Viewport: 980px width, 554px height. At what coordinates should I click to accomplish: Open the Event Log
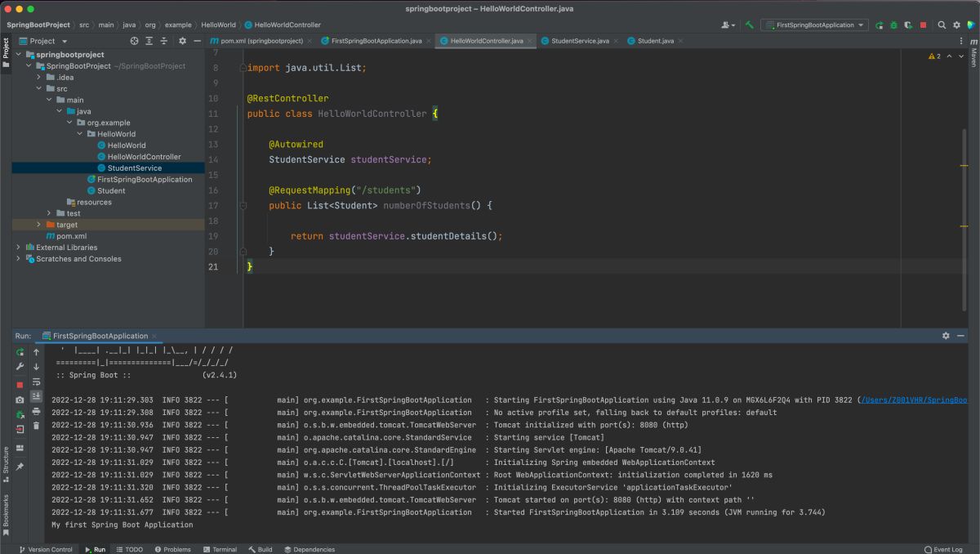coord(946,549)
